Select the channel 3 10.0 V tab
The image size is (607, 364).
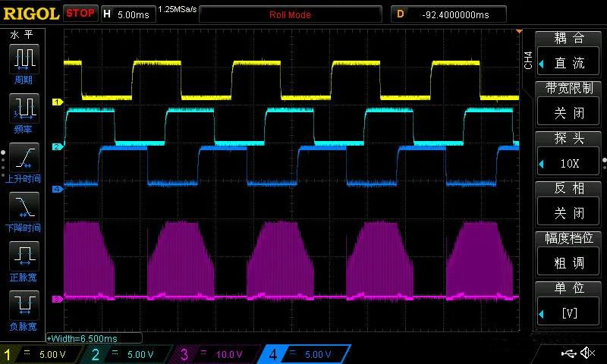click(215, 354)
